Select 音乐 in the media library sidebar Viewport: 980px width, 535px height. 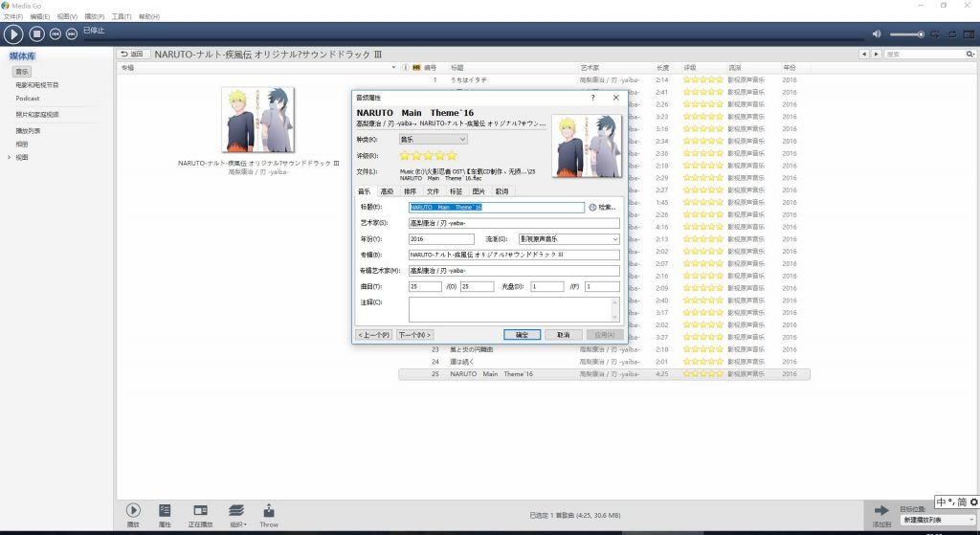tap(22, 71)
